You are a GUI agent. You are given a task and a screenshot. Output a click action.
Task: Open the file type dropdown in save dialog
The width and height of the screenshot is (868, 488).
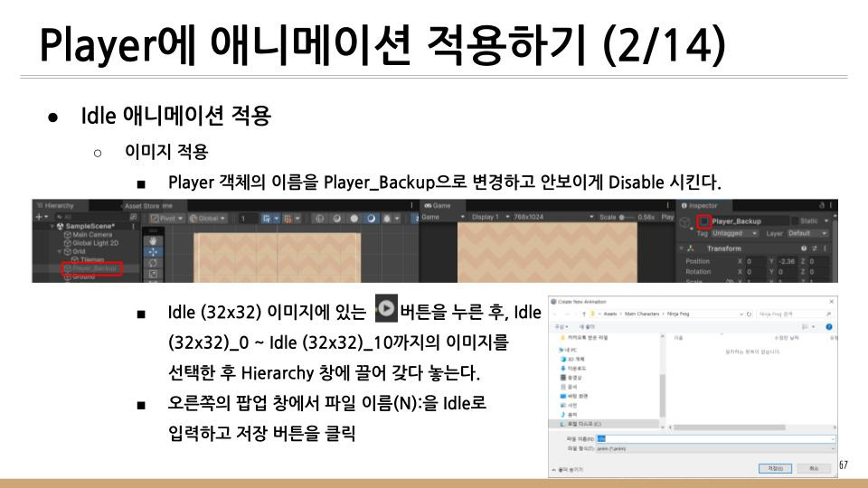point(716,449)
